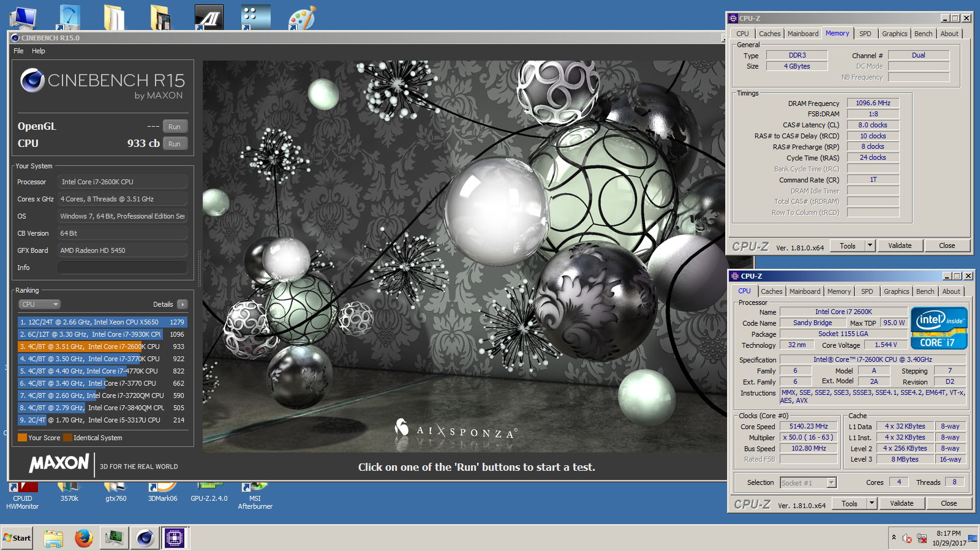Click the Cinebench panel splitter handle

coord(198,269)
